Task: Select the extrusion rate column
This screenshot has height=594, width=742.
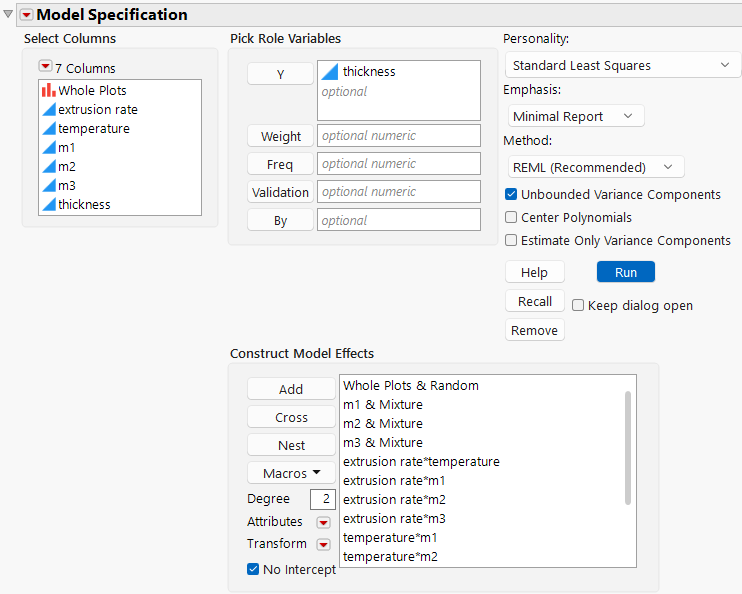Action: point(97,109)
